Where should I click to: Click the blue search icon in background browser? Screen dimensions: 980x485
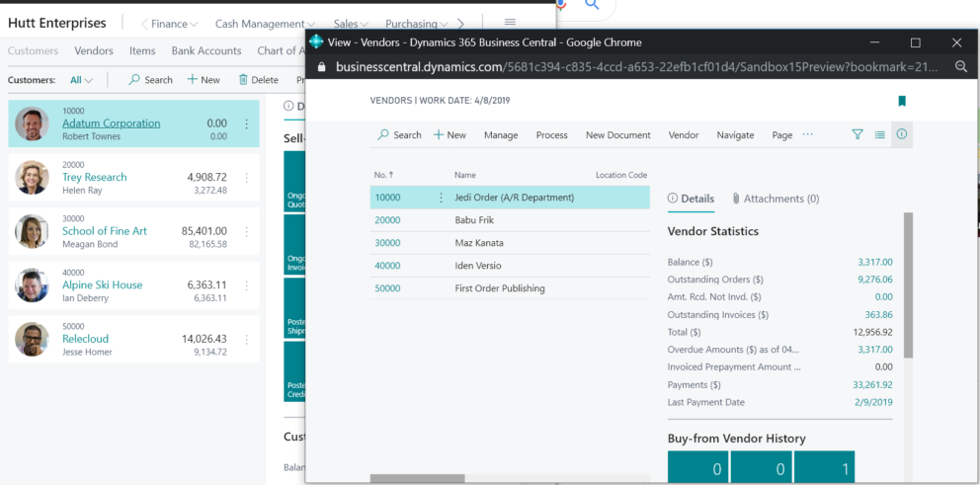click(x=592, y=5)
